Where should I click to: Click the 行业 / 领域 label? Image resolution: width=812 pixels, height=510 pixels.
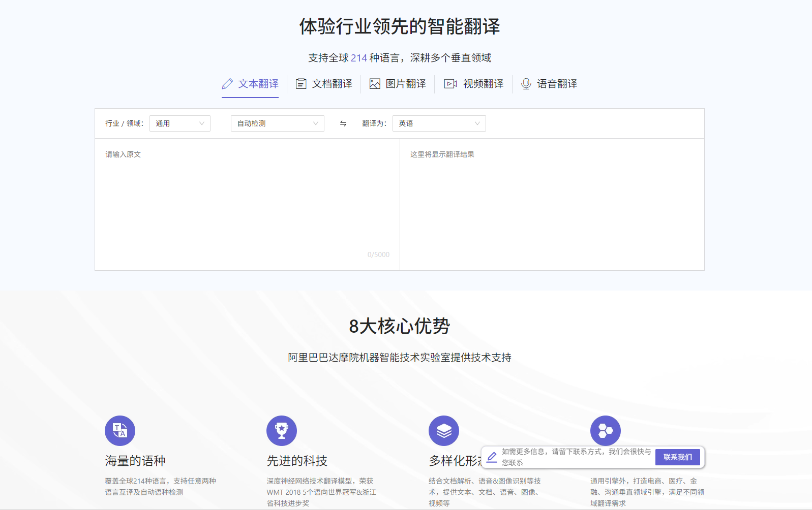(125, 123)
